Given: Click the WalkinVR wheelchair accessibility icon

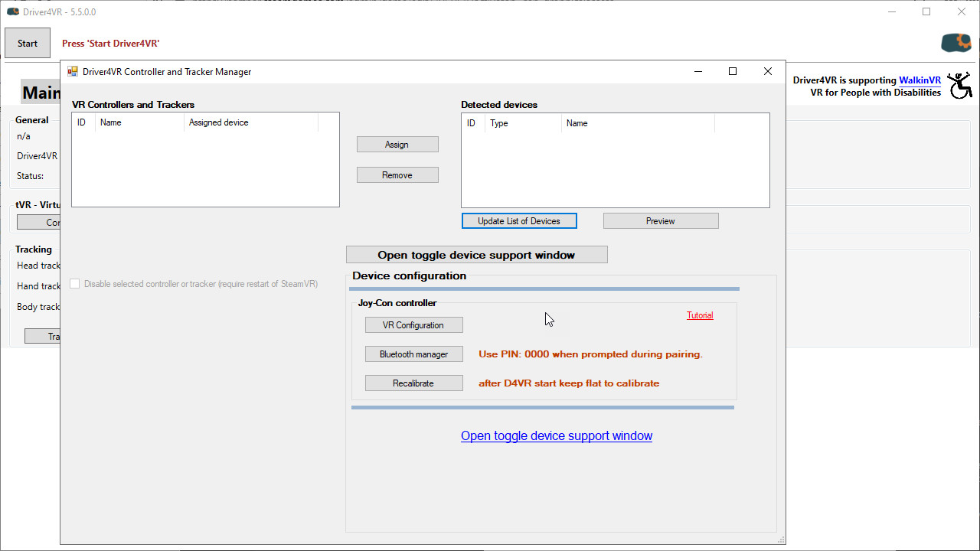Looking at the screenshot, I should (x=961, y=85).
